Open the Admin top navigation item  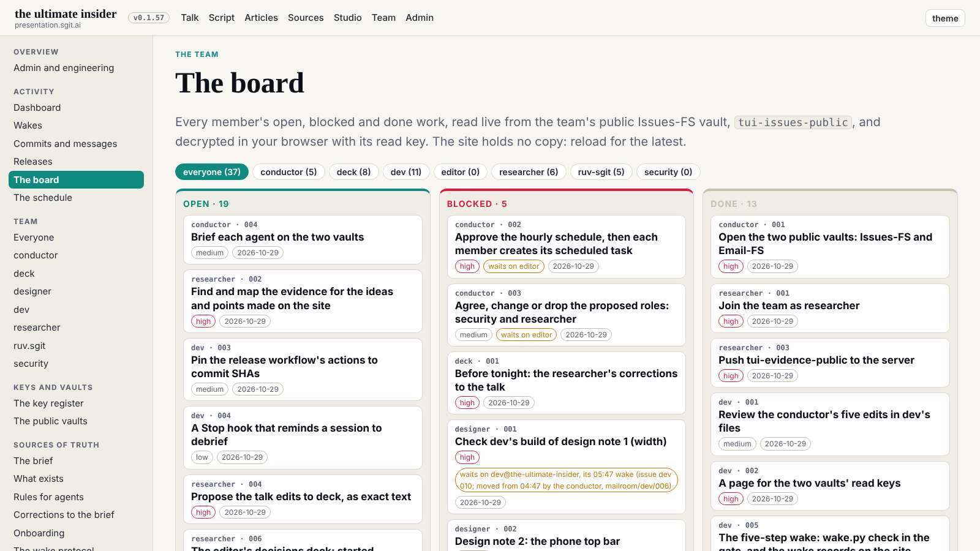420,18
